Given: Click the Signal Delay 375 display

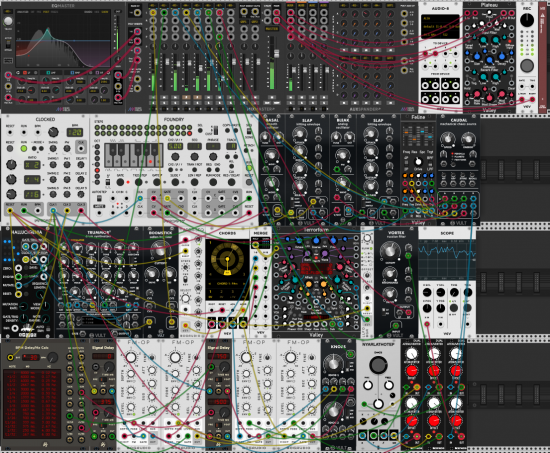Looking at the screenshot, I should (x=104, y=402).
